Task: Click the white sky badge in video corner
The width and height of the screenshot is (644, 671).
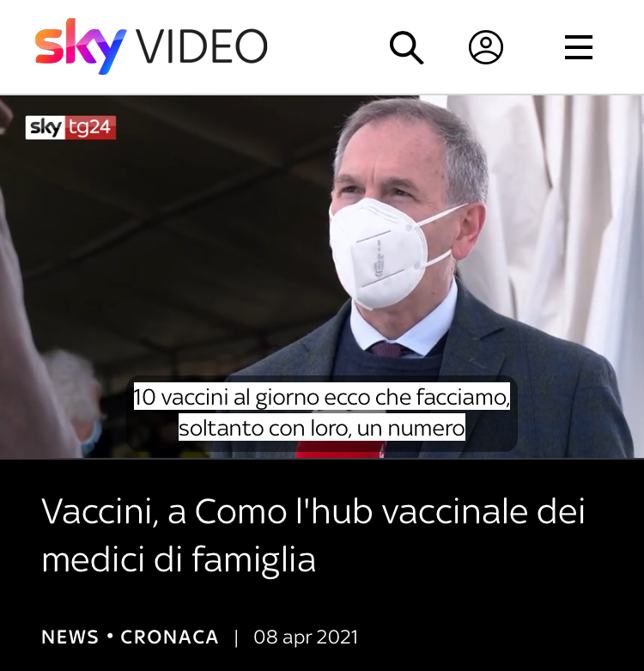Action: (45, 127)
